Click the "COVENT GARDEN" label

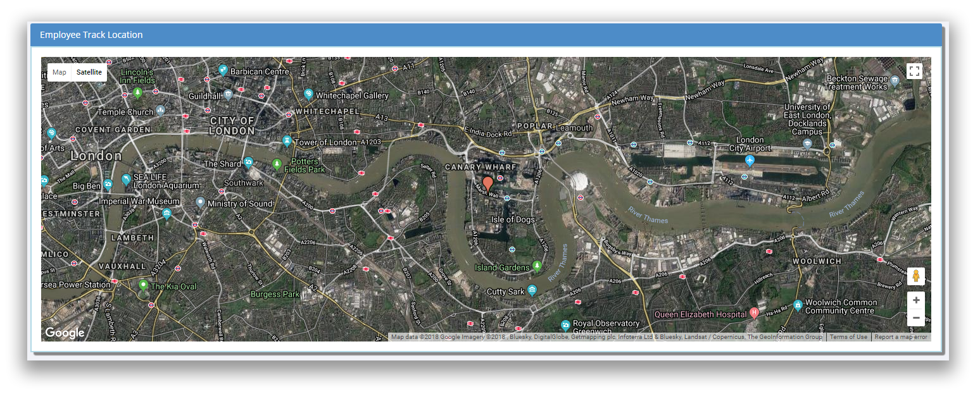point(113,130)
